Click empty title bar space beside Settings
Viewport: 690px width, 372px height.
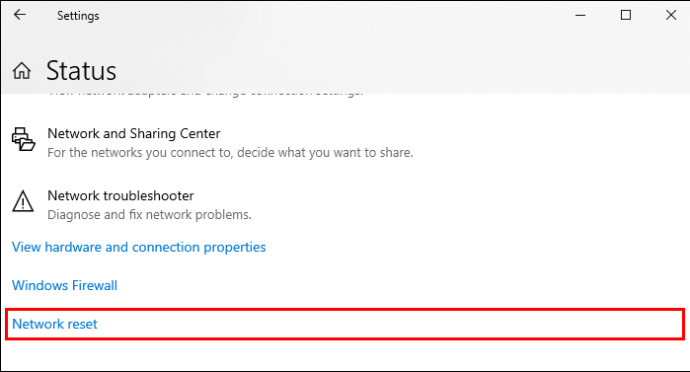334,15
